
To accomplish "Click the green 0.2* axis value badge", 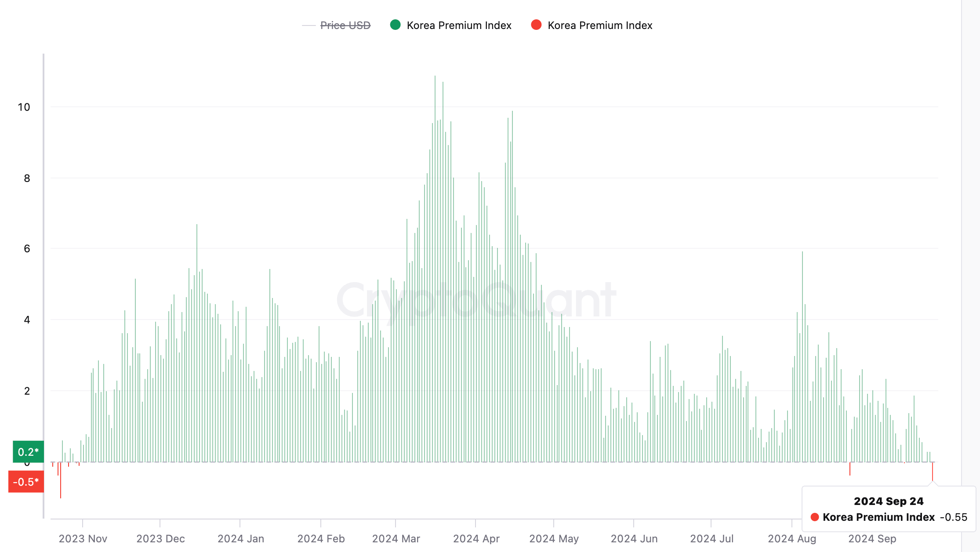I will (x=28, y=452).
